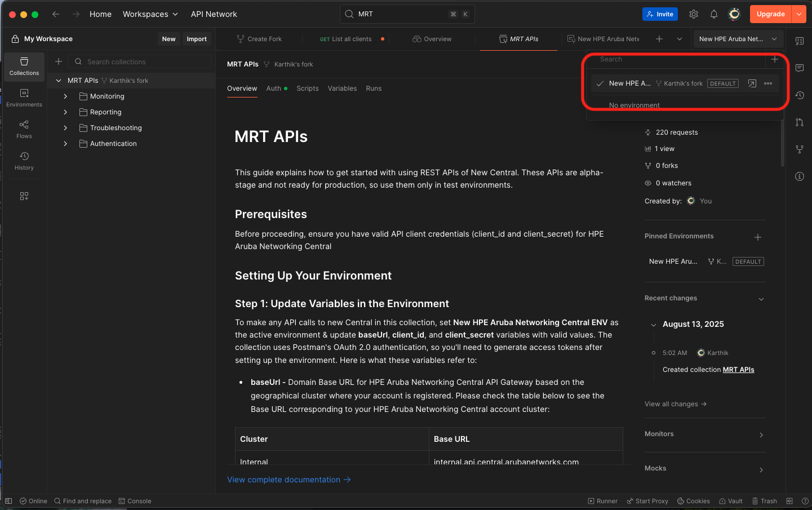Viewport: 812px width, 510px height.
Task: Select the checked New HPE A... environment
Action: (x=685, y=83)
